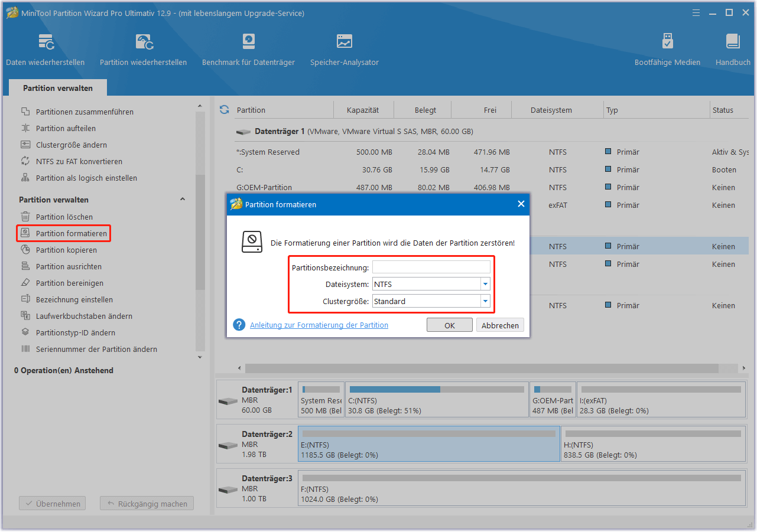Select H:(NTFS) block in disk map

coord(653,444)
